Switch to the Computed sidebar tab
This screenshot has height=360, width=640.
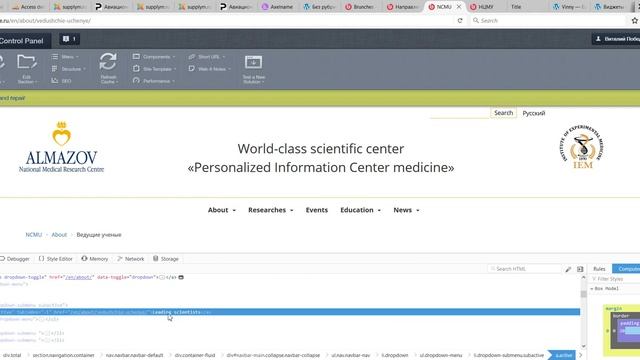[627, 269]
